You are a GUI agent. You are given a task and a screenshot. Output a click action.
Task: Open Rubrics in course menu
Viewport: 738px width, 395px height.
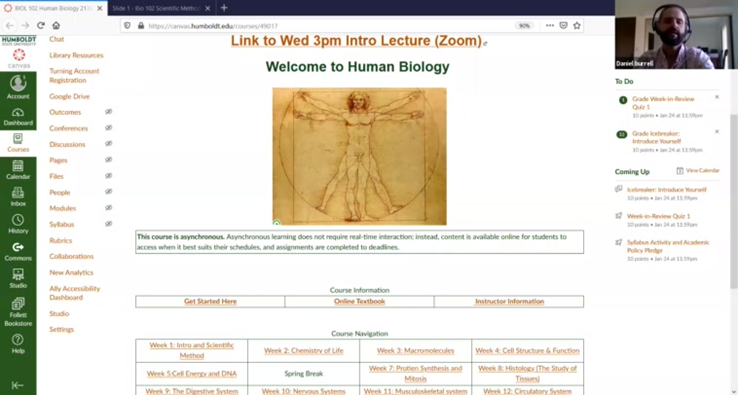[x=61, y=241]
